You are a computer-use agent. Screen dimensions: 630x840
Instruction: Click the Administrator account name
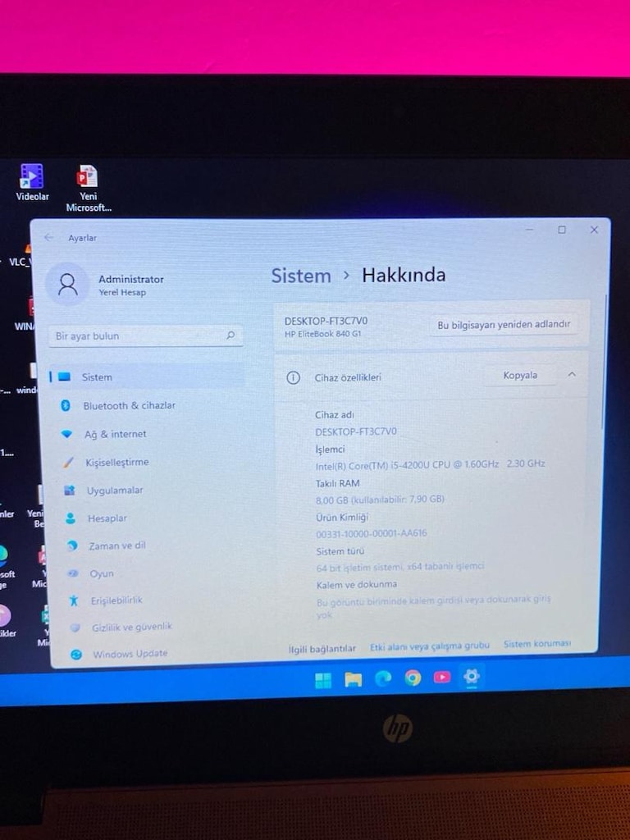[x=131, y=279]
